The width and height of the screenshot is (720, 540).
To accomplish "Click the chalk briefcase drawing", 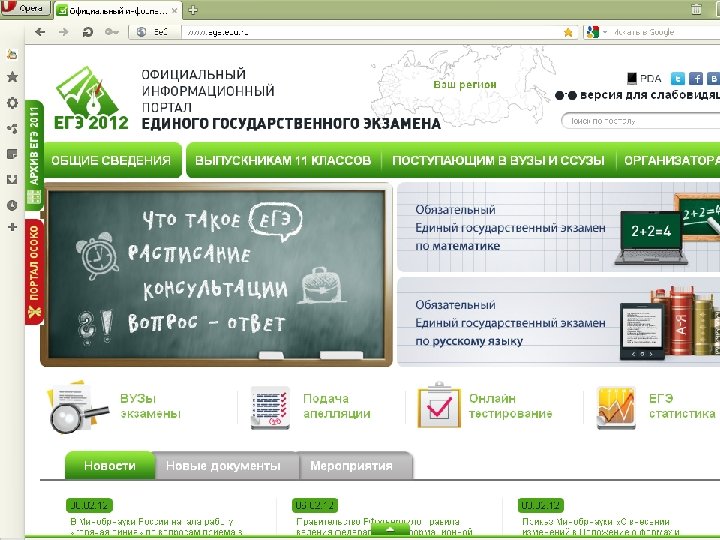I will pyautogui.click(x=322, y=286).
